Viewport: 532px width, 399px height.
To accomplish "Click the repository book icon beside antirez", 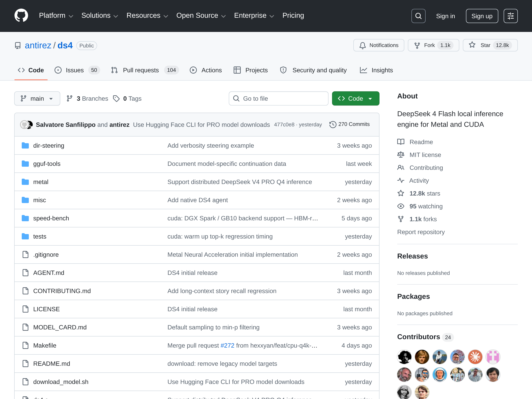I will tap(18, 45).
